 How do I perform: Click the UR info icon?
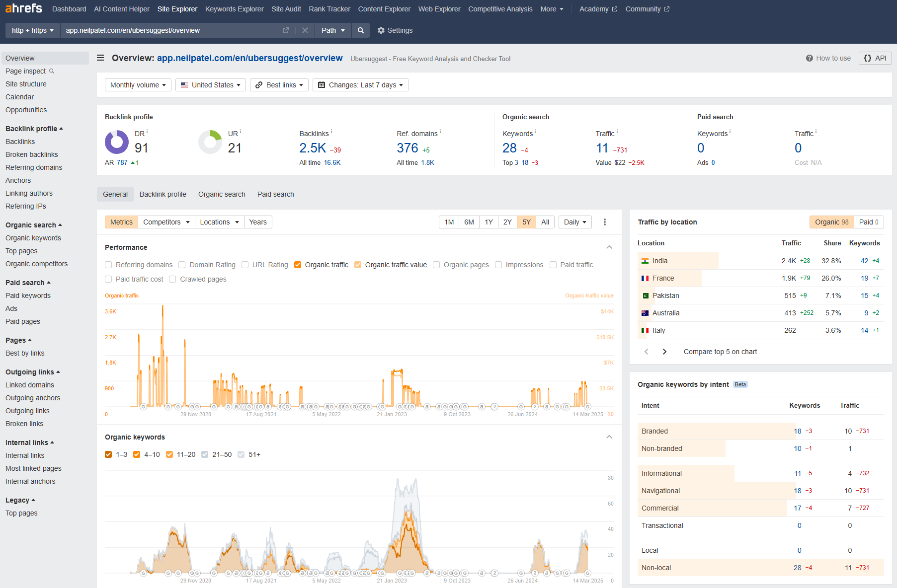tap(241, 132)
